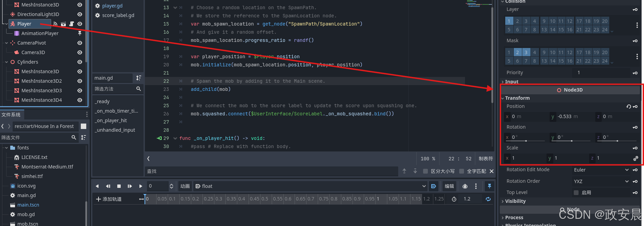644x226 pixels.
Task: Open Collision Layer three-dot menu
Action: 637,25
